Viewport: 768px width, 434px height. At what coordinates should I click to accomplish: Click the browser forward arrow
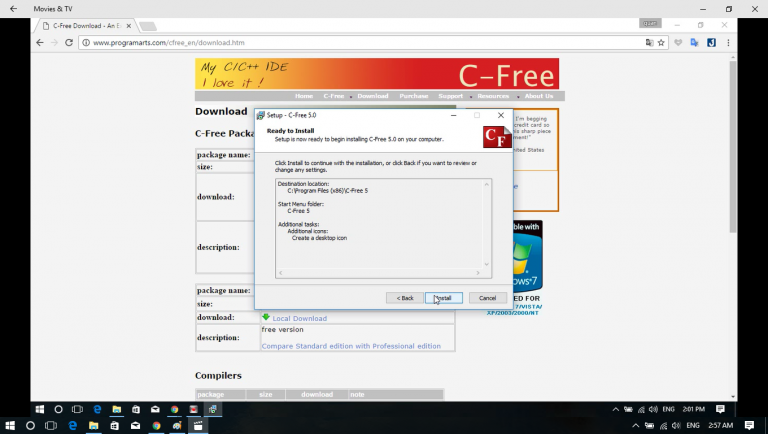point(54,43)
